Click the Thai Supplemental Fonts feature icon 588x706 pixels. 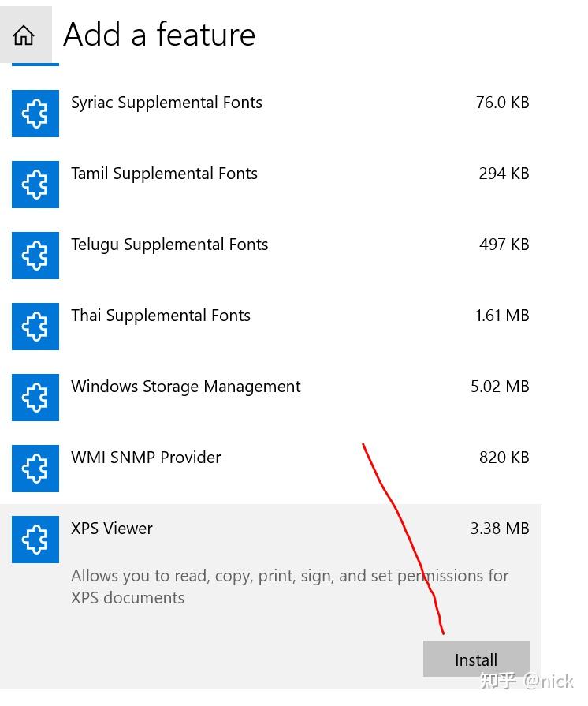(35, 327)
